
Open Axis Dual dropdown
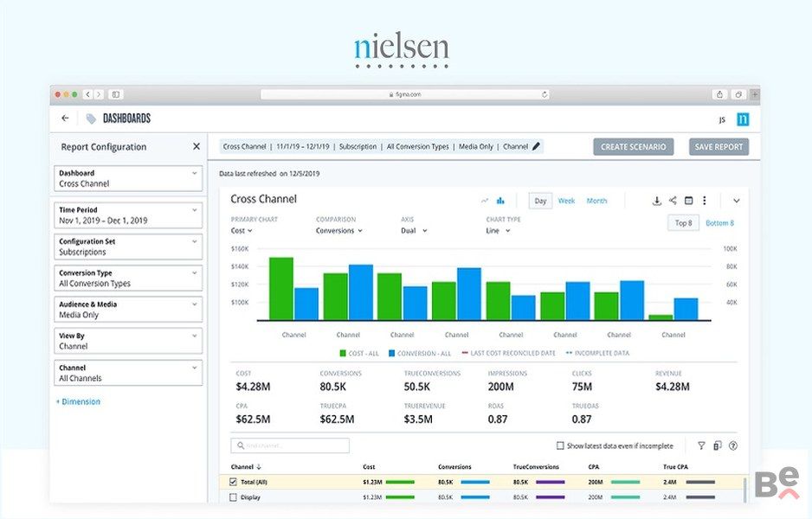click(x=414, y=231)
